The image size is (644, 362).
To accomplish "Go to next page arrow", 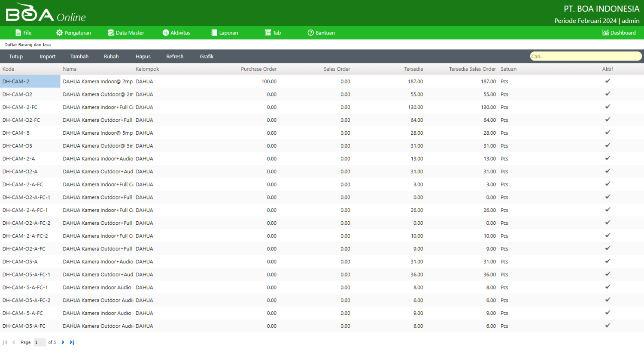I will pyautogui.click(x=63, y=342).
